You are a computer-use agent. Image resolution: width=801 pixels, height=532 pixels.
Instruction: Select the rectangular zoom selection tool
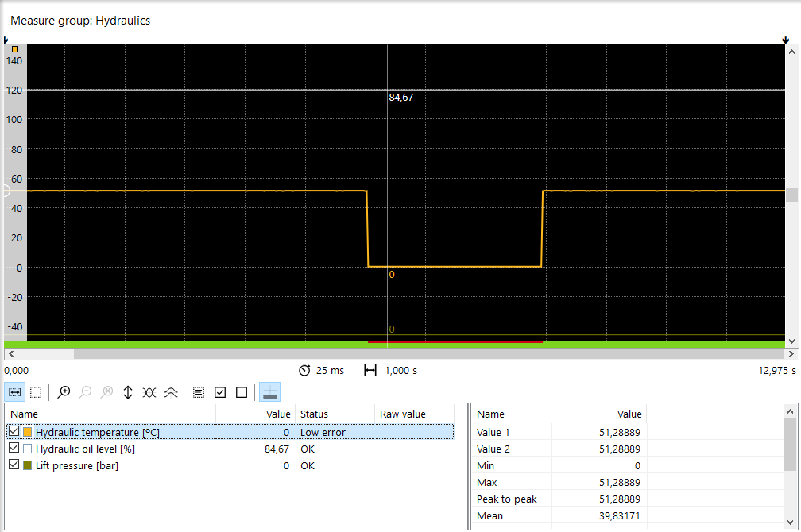coord(36,392)
